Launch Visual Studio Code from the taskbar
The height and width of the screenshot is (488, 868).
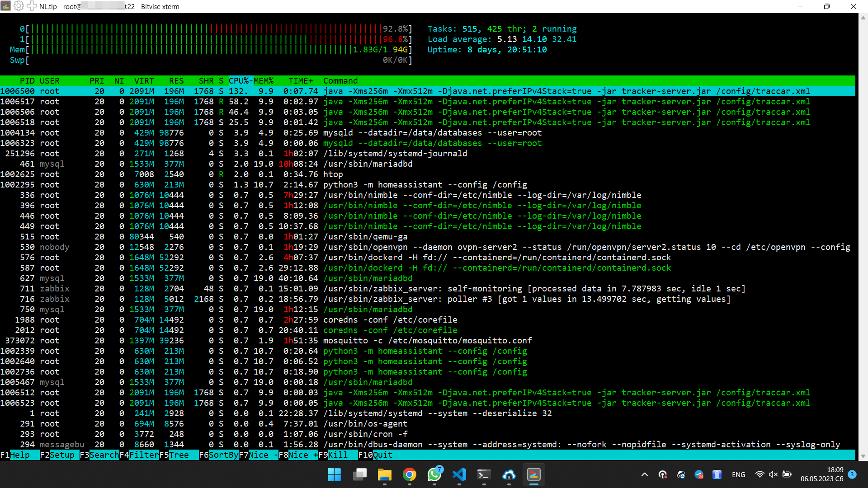tap(459, 475)
